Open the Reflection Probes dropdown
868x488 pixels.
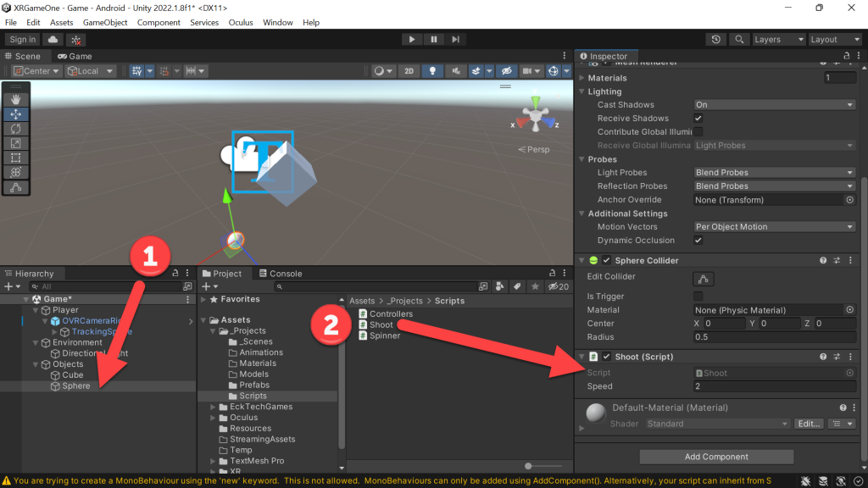[x=775, y=186]
